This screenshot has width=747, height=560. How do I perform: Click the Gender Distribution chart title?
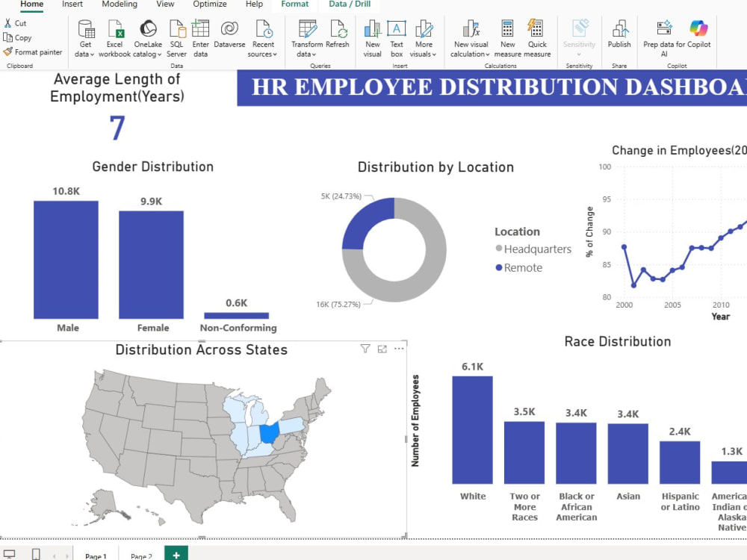pyautogui.click(x=153, y=167)
